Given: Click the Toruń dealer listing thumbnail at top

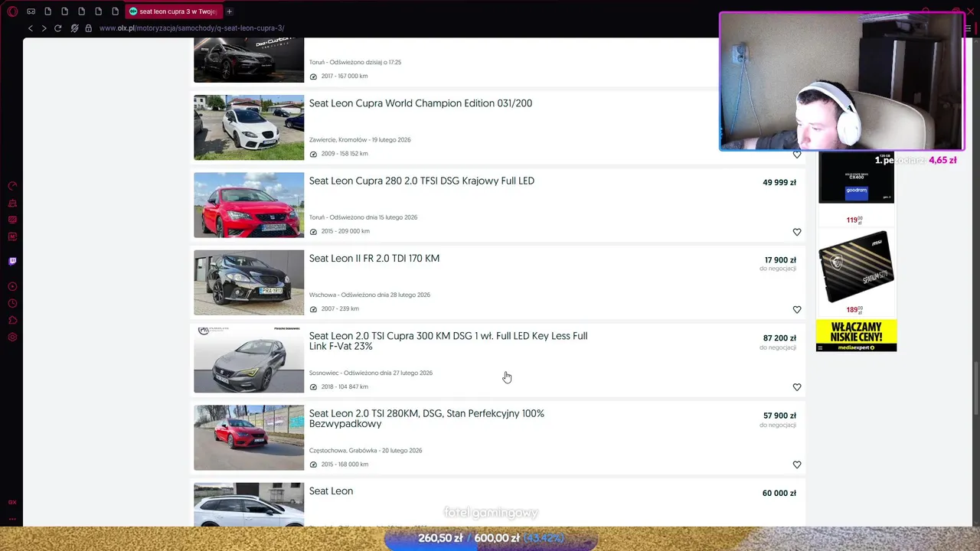Looking at the screenshot, I should point(249,60).
